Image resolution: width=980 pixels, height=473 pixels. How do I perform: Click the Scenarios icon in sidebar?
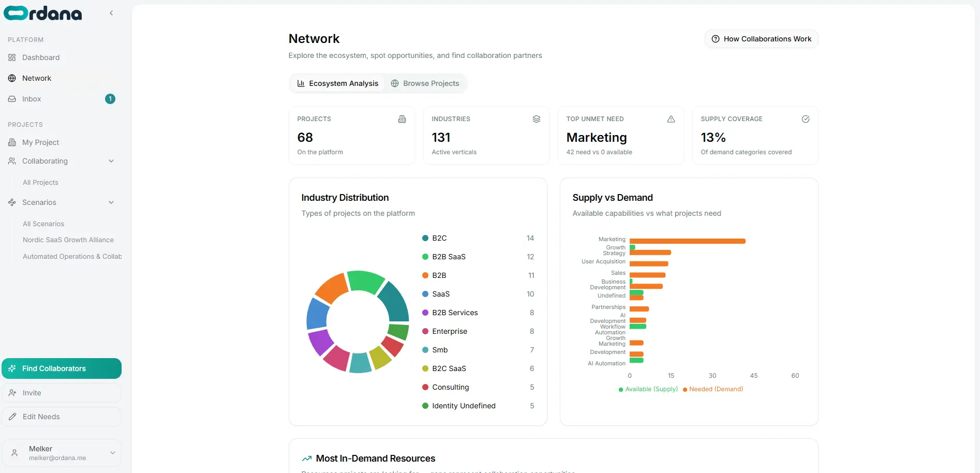pyautogui.click(x=12, y=202)
